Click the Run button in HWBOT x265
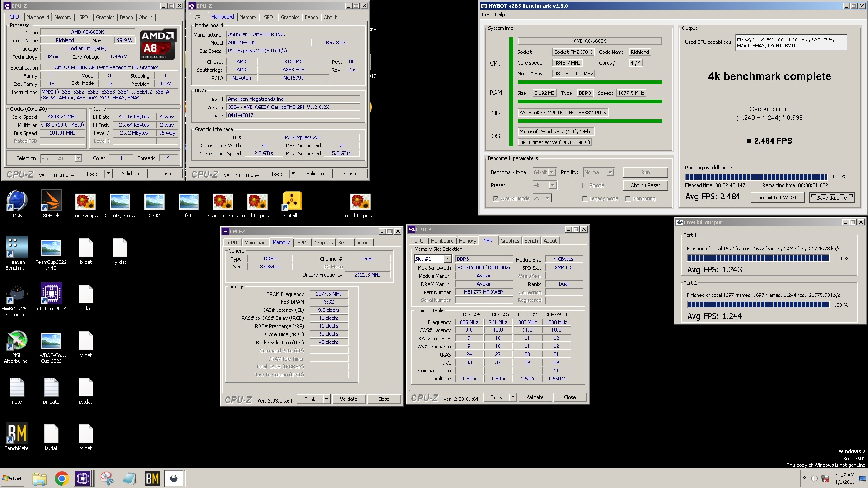This screenshot has width=868, height=488. click(x=645, y=172)
